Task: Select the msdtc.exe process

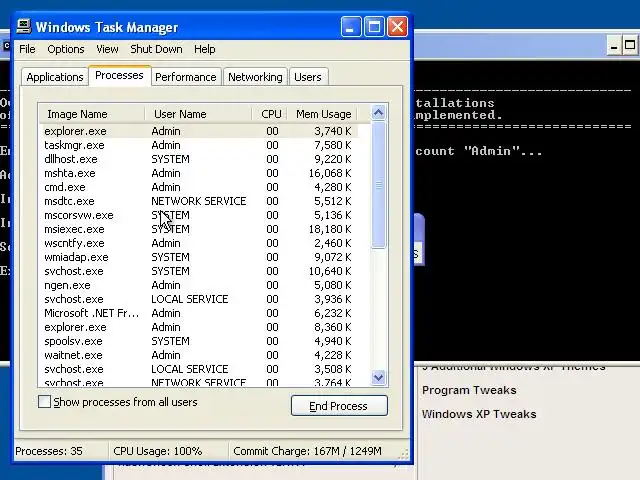Action: [199, 201]
